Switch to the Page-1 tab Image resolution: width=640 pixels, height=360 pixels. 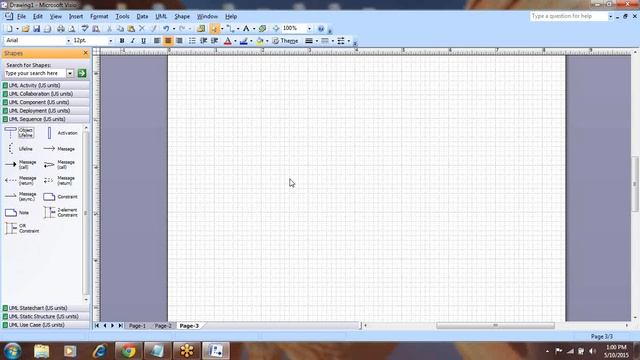click(x=137, y=326)
